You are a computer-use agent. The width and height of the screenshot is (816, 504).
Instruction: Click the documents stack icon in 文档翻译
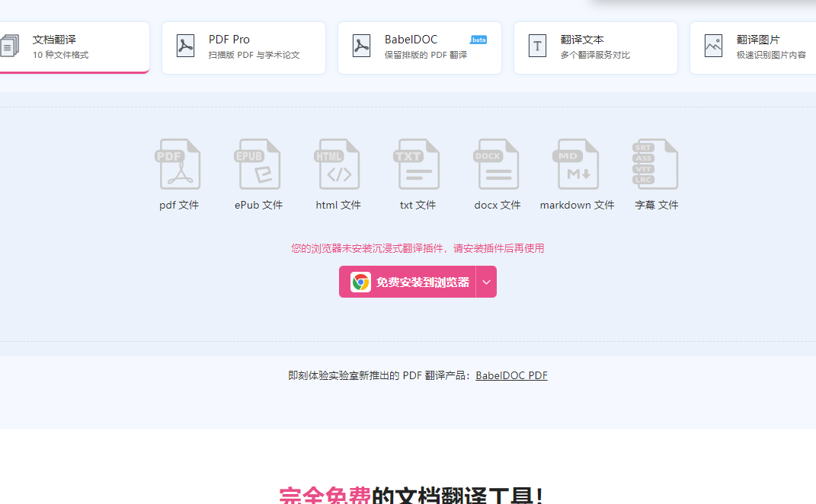(x=9, y=46)
